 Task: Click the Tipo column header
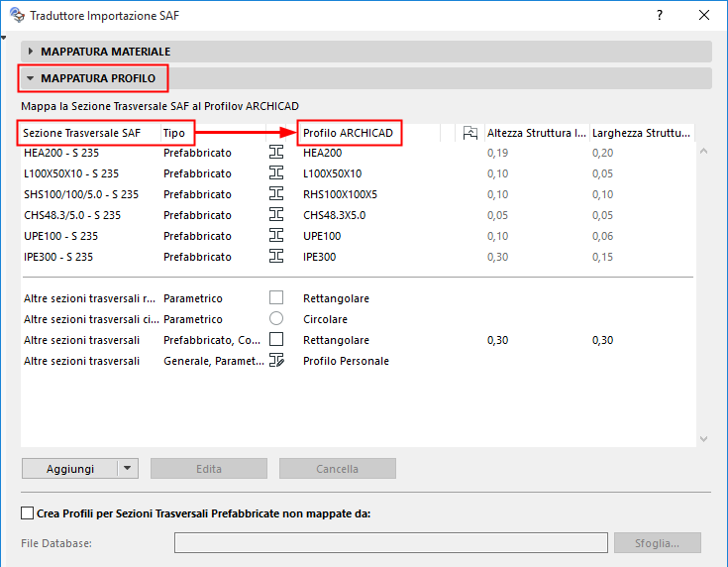pyautogui.click(x=213, y=133)
